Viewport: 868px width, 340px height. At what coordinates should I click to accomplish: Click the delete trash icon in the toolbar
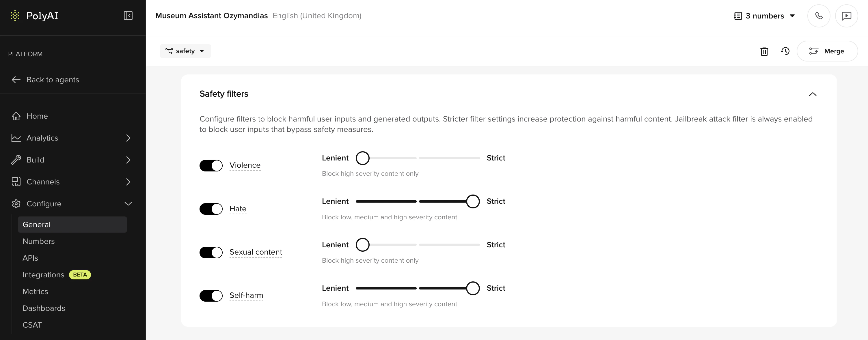point(764,51)
